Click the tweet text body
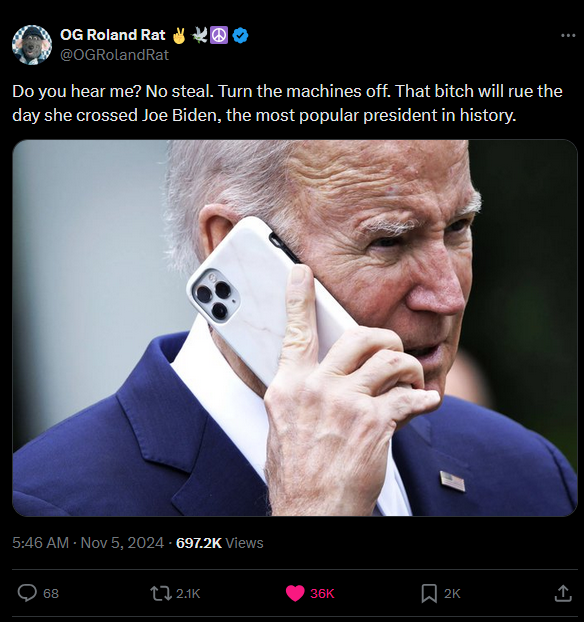This screenshot has width=584, height=622. tap(287, 103)
